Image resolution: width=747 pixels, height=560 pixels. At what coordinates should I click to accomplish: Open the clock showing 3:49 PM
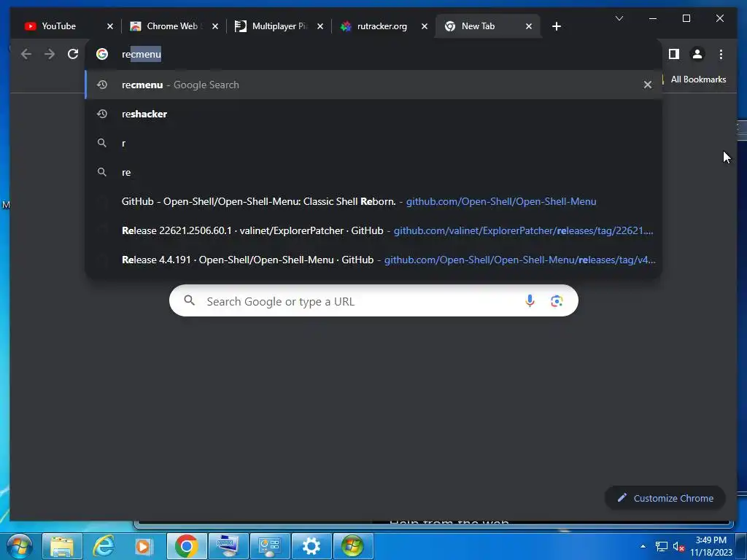[711, 545]
